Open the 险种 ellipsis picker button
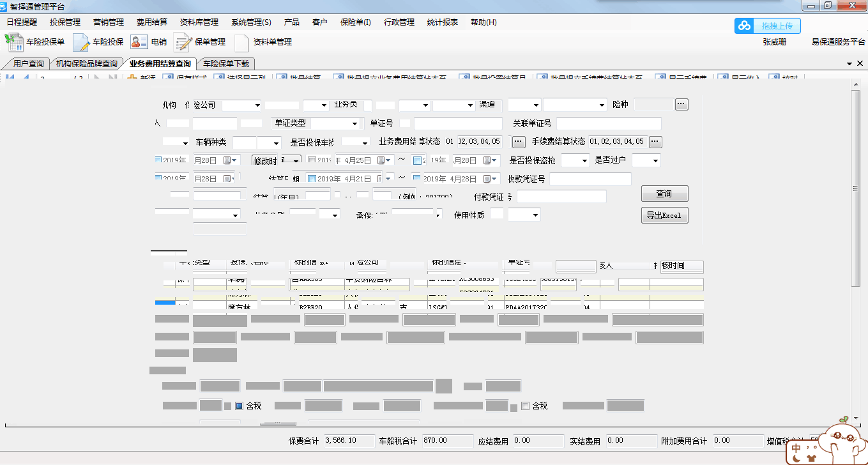This screenshot has height=465, width=868. click(681, 104)
